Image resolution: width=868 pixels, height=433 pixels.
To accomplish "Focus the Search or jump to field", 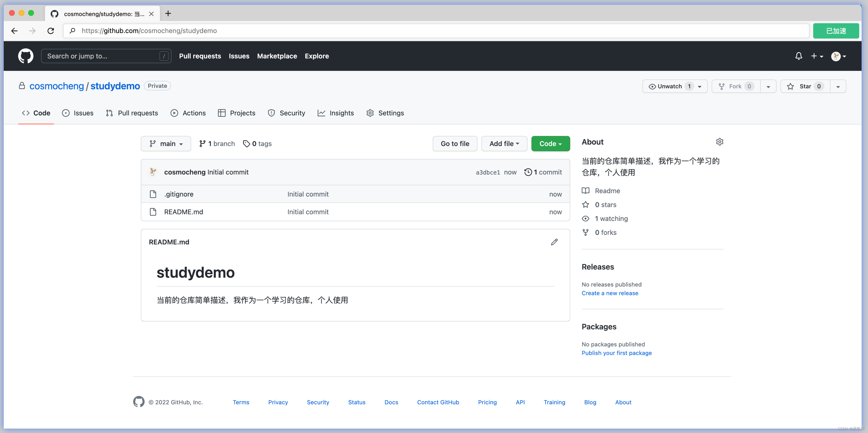I will pos(101,56).
